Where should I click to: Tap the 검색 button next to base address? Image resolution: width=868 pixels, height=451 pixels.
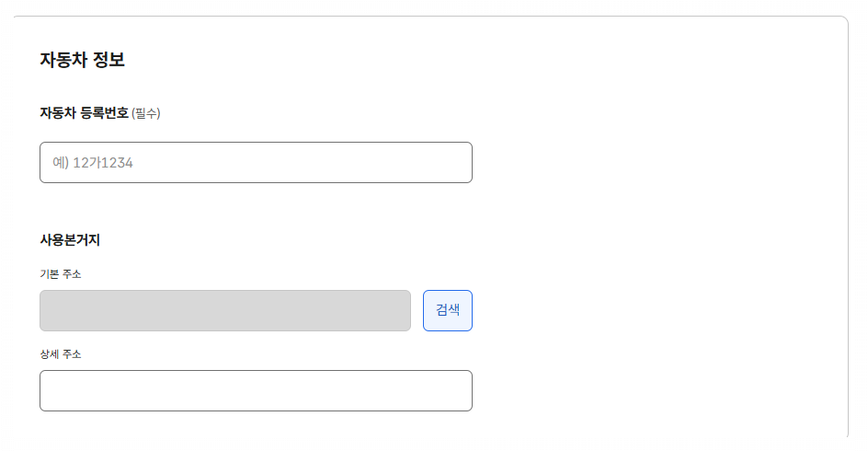pos(447,310)
